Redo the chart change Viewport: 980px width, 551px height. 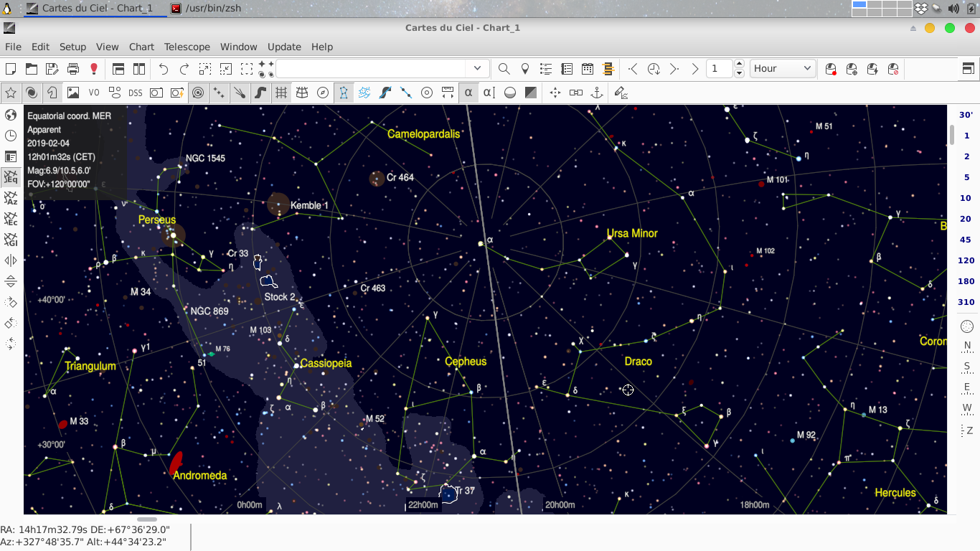pos(184,69)
